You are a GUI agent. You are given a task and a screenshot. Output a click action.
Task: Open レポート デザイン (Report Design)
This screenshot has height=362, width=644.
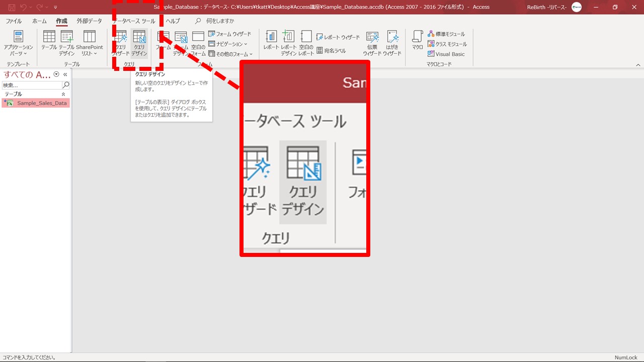(x=288, y=42)
